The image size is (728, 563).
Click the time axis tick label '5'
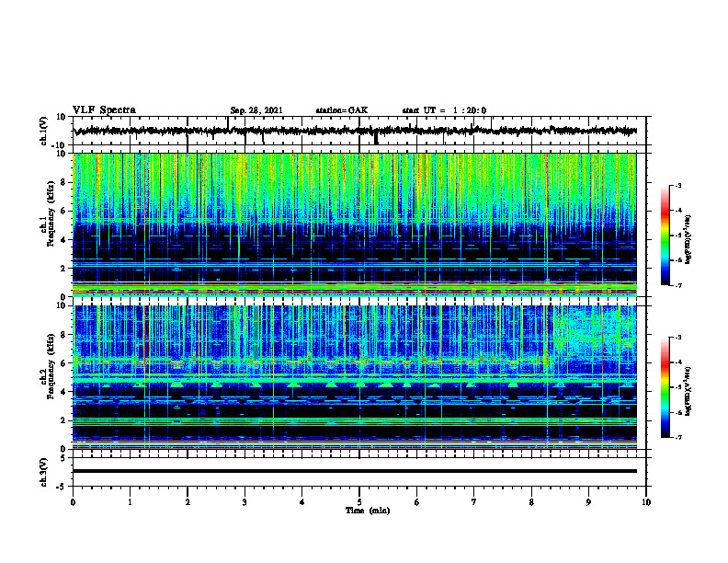click(359, 502)
